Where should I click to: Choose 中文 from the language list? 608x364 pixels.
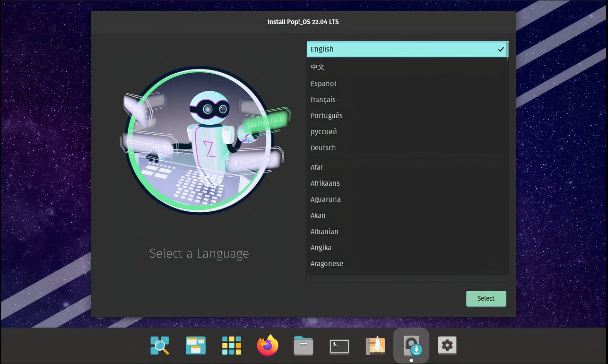pyautogui.click(x=318, y=67)
